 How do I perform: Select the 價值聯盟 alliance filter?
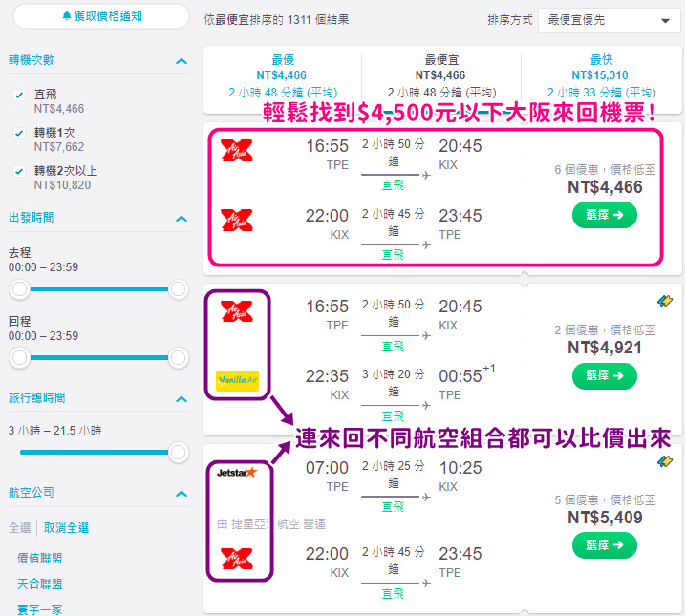(x=40, y=558)
